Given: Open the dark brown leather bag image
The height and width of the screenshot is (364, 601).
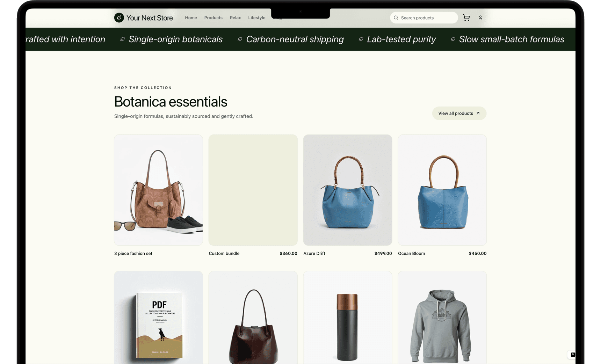Looking at the screenshot, I should click(253, 317).
